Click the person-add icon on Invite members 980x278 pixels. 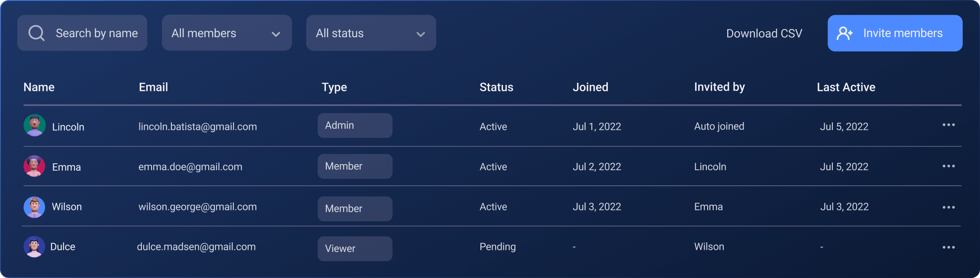[x=844, y=33]
